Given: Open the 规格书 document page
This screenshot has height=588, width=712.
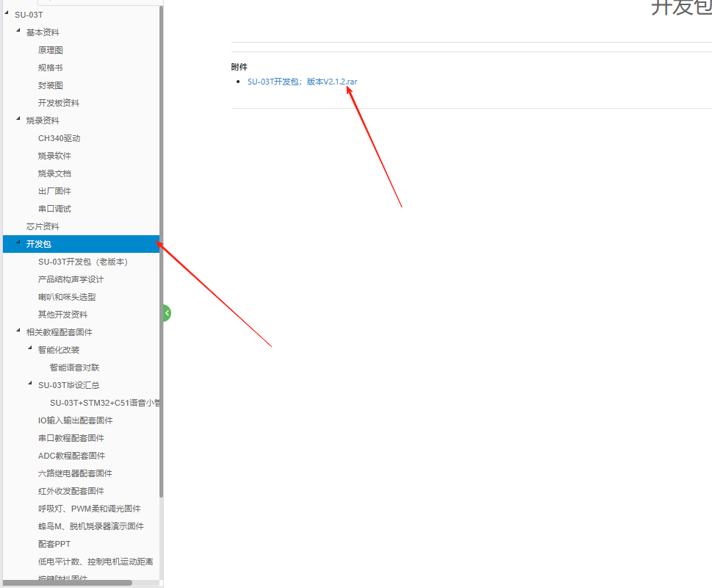Looking at the screenshot, I should [51, 68].
